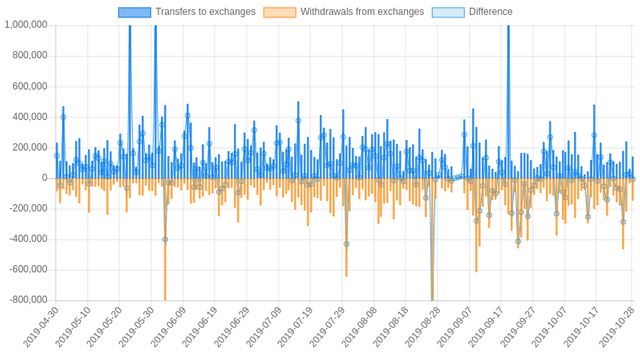Click the 400,000 y-axis label
Viewport: 640px width, 361px height.
tap(30, 117)
